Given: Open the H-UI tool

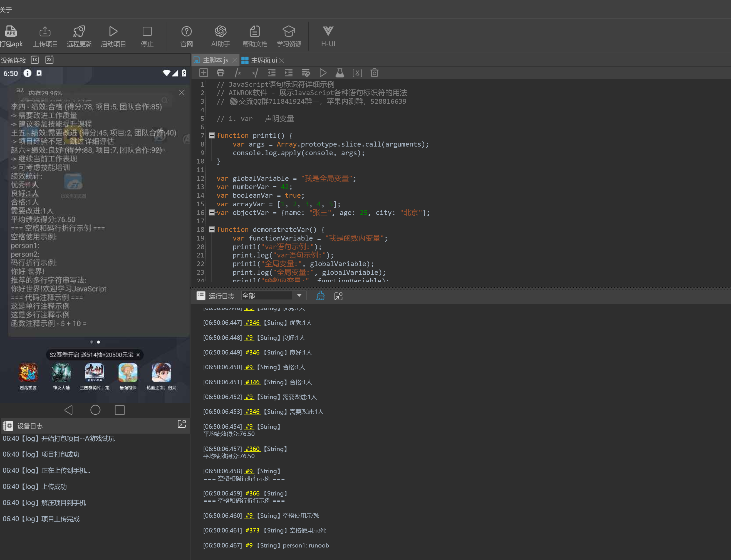Looking at the screenshot, I should click(x=328, y=32).
